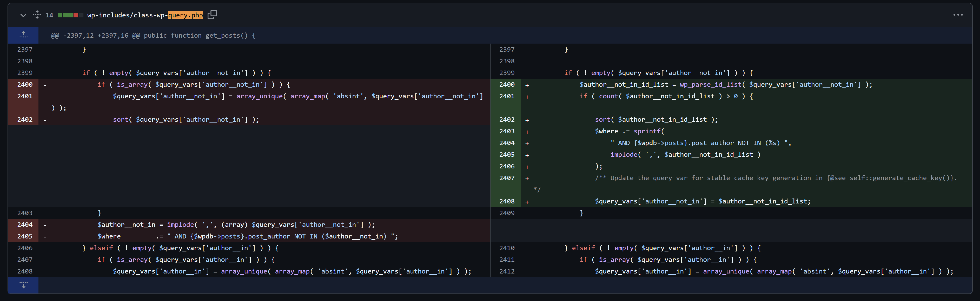980x301 pixels.
Task: Expand hidden lines above the hunk
Action: (23, 35)
